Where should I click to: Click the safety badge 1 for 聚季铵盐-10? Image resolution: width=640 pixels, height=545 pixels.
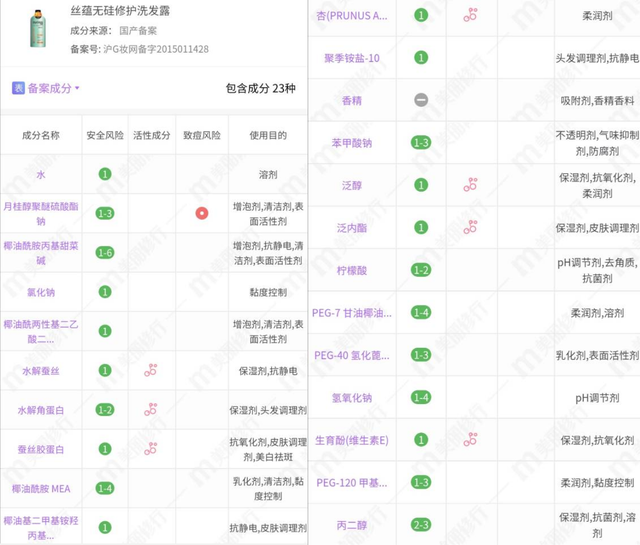pos(421,57)
